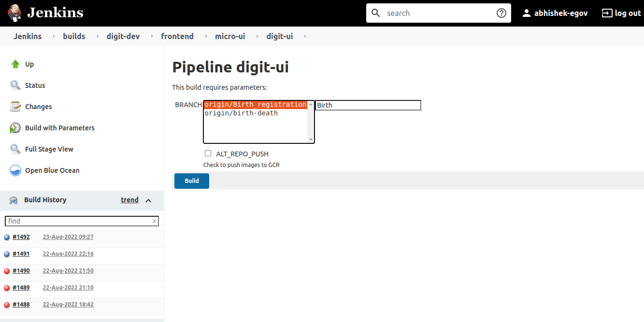Click the Jenkins butler logo icon
The width and height of the screenshot is (644, 322).
[x=15, y=13]
